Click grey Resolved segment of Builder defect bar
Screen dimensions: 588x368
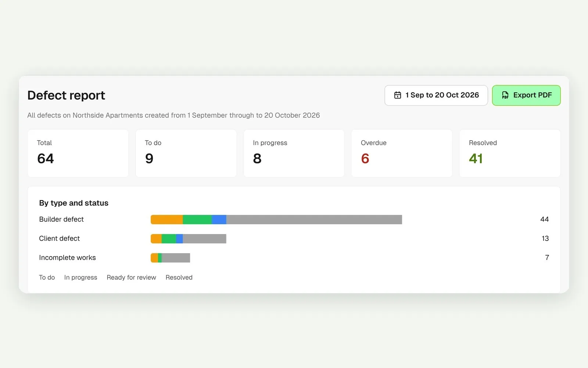click(x=314, y=220)
